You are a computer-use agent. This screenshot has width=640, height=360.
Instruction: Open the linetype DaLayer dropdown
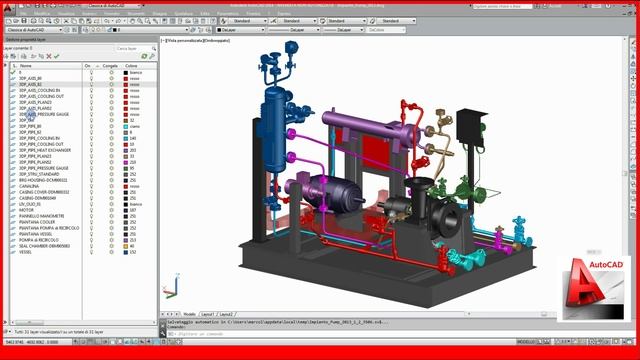coord(293,30)
